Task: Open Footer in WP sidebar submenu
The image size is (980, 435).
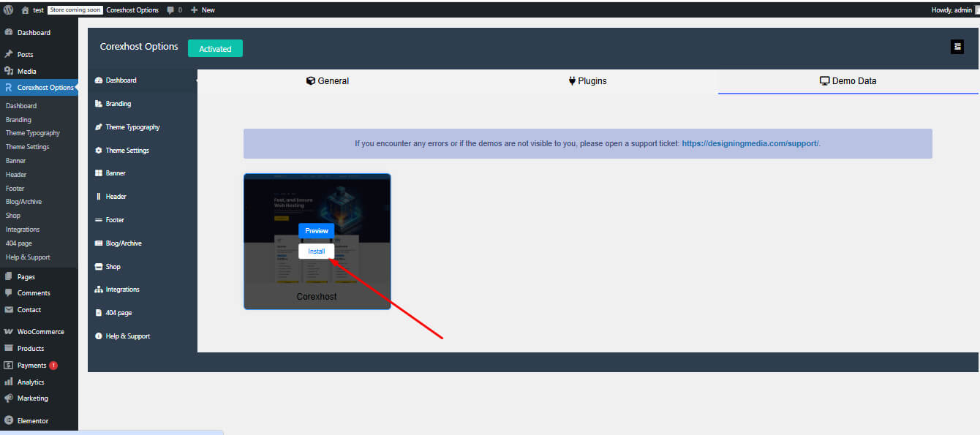Action: click(15, 189)
